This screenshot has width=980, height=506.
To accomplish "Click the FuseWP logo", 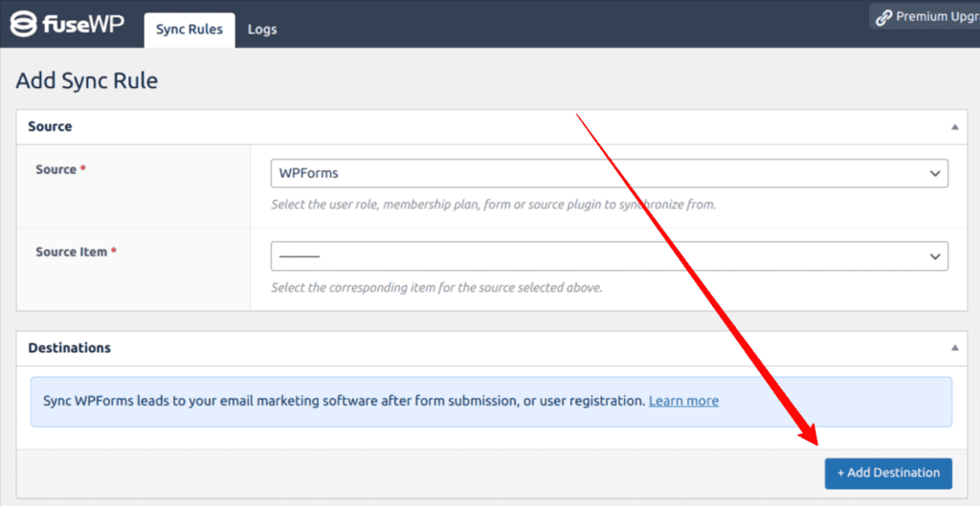I will (68, 24).
